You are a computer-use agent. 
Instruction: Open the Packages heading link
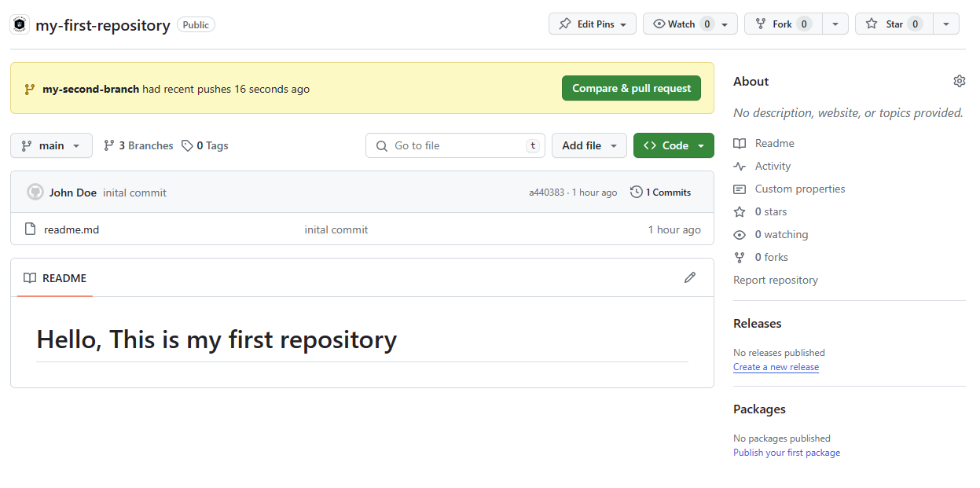pyautogui.click(x=759, y=409)
